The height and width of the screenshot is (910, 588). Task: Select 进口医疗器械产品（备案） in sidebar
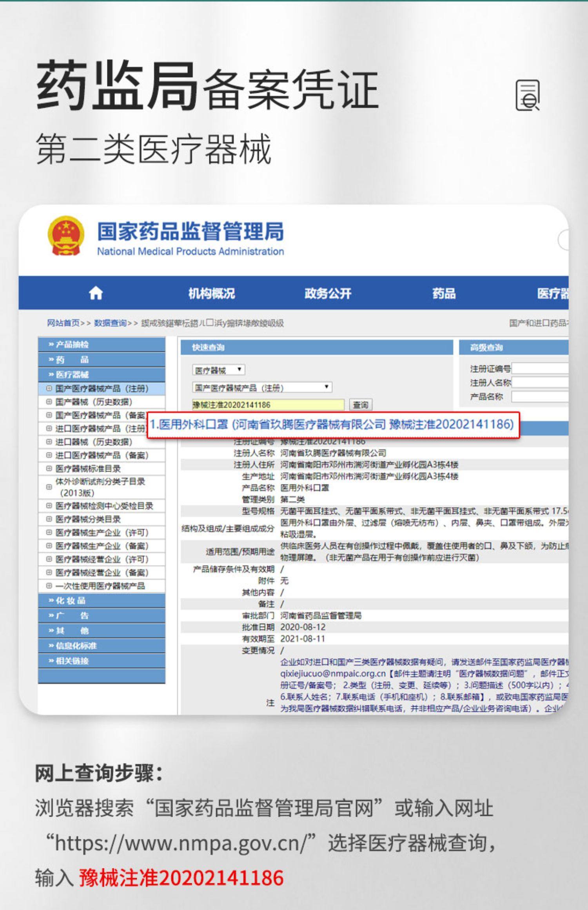point(102,455)
